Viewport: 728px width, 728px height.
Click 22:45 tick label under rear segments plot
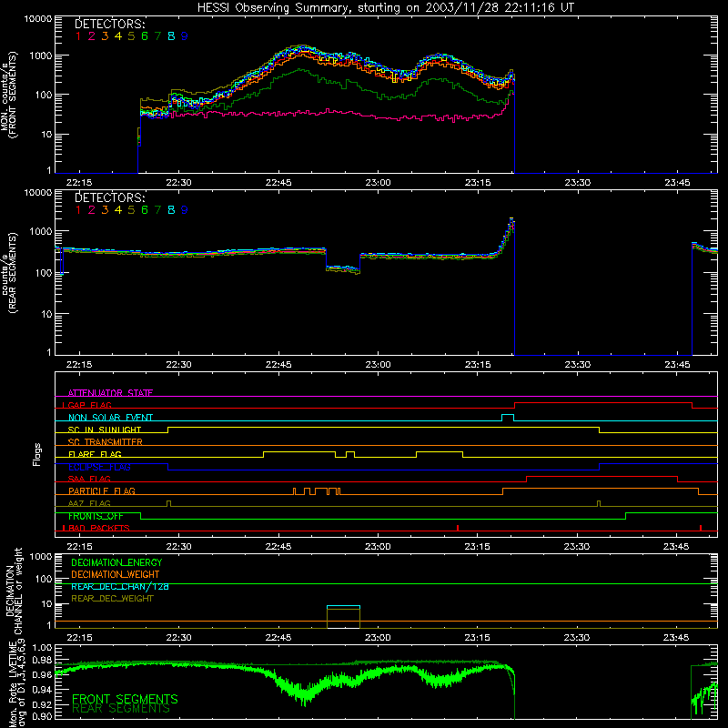click(278, 365)
